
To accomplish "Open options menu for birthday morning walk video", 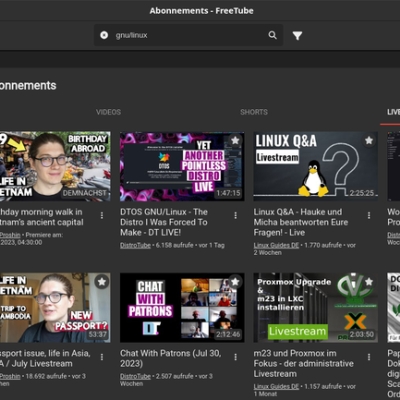I will 102,216.
